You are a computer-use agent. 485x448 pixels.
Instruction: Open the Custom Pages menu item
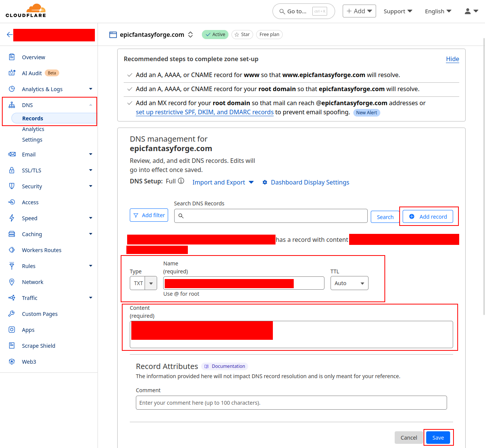[x=40, y=314]
